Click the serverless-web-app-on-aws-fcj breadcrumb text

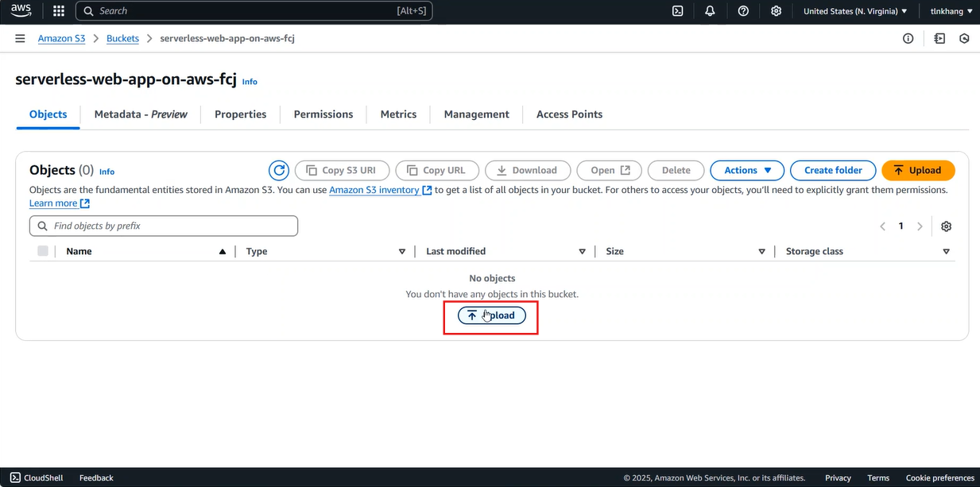(227, 38)
